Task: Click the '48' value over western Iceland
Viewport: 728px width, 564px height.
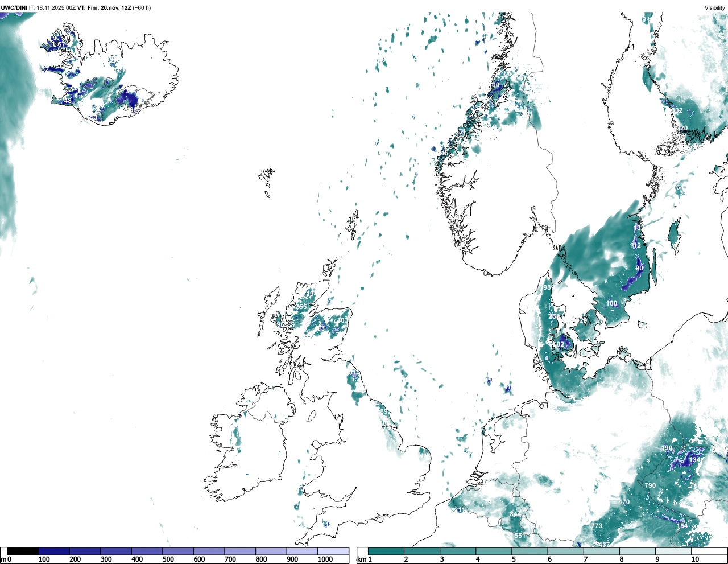Action: pyautogui.click(x=68, y=101)
